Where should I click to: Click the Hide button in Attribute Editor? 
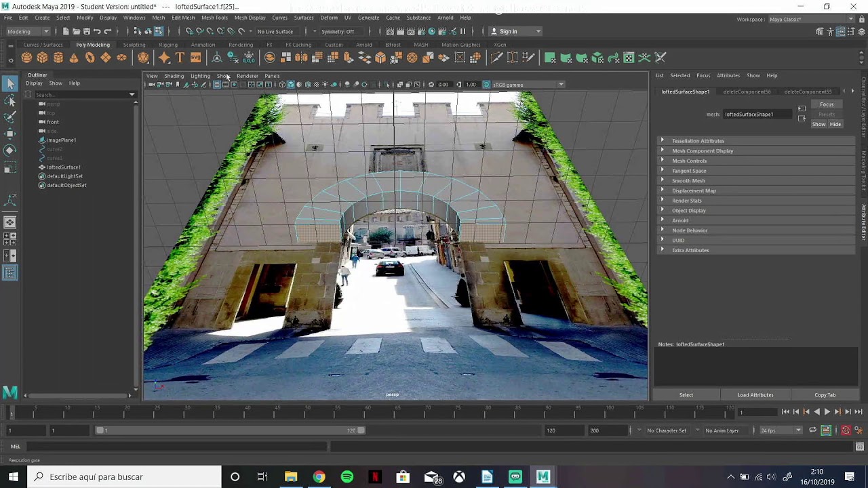[835, 124]
